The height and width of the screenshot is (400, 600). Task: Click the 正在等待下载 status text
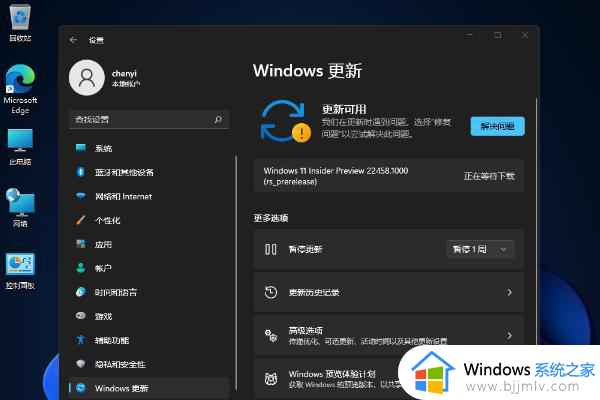(489, 176)
